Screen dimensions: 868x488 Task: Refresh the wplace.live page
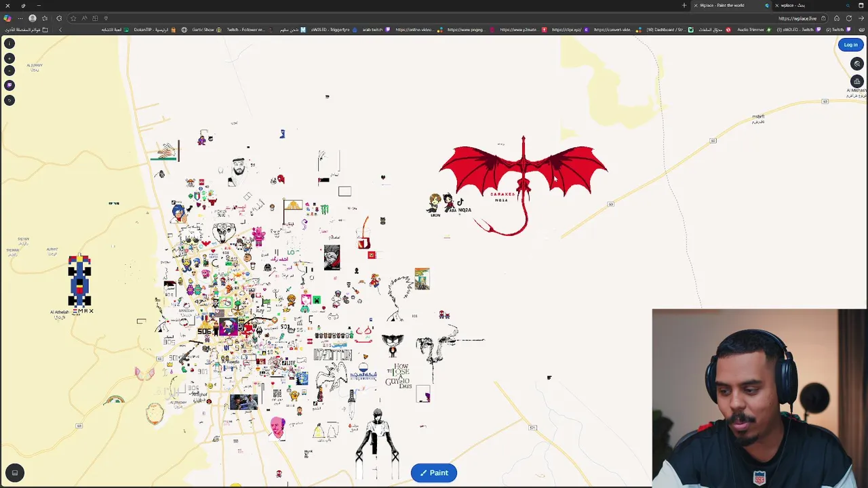tap(849, 18)
